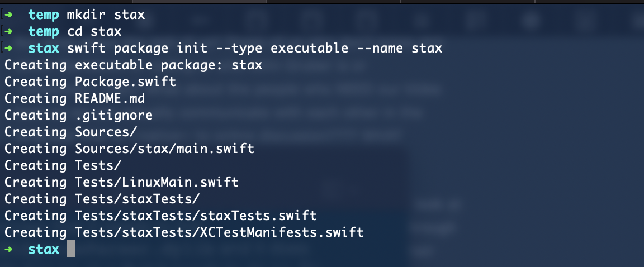
Task: Click the 'Sources/stax/main.swift' path
Action: click(x=165, y=149)
